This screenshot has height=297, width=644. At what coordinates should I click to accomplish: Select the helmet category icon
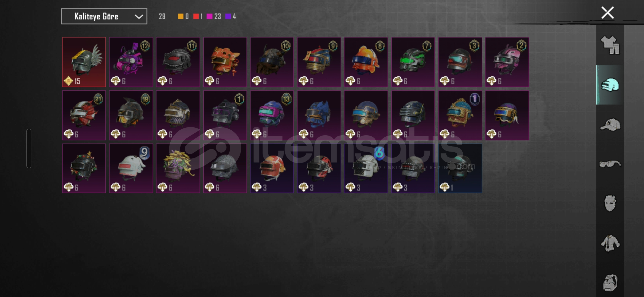pyautogui.click(x=610, y=85)
